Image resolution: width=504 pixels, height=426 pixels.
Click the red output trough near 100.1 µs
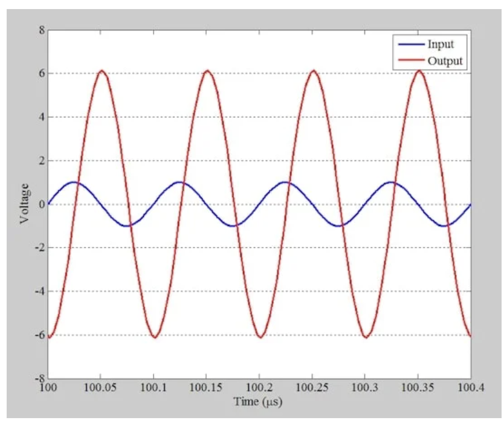(155, 337)
